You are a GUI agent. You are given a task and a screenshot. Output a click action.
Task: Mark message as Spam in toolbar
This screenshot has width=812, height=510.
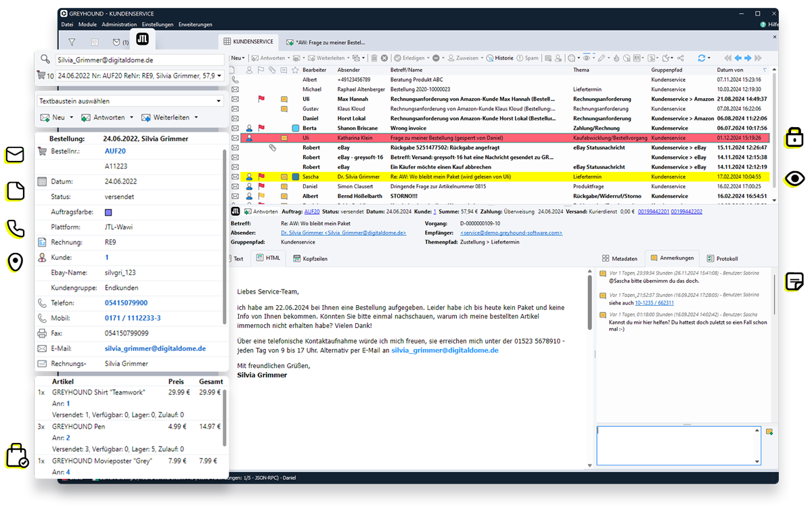[x=528, y=58]
